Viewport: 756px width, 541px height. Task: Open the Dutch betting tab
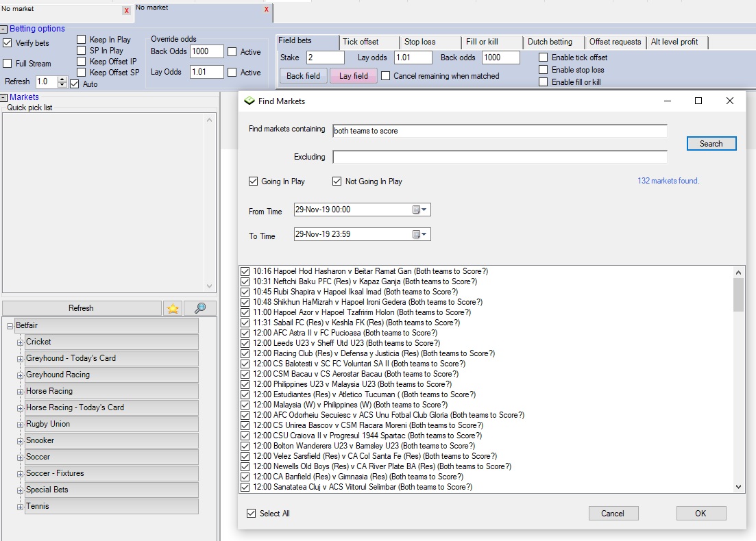coord(550,42)
